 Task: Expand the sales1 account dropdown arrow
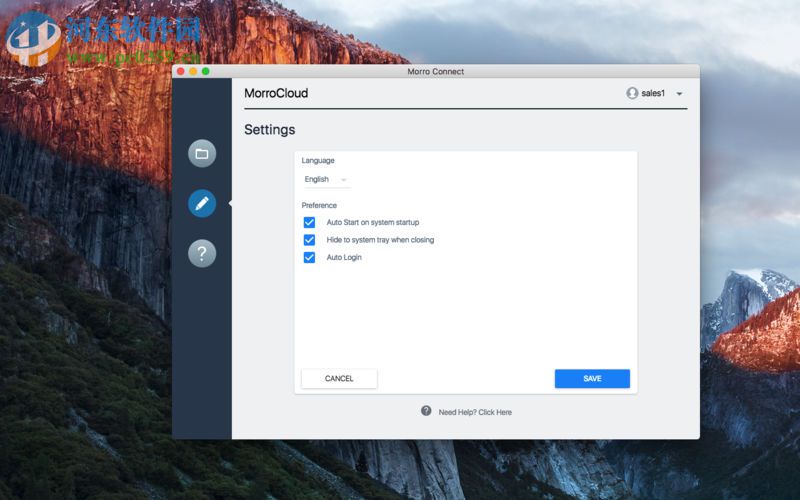(x=679, y=94)
